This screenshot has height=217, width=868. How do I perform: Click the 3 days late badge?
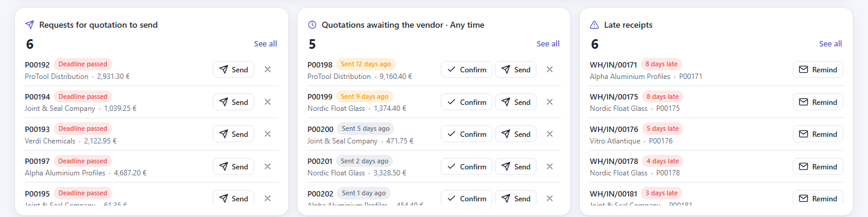[x=662, y=193]
